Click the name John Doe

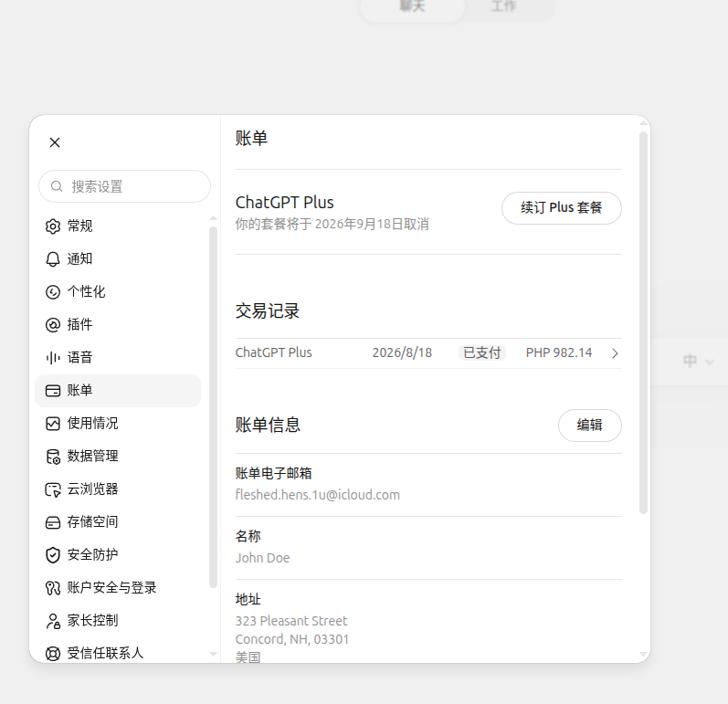pyautogui.click(x=262, y=558)
